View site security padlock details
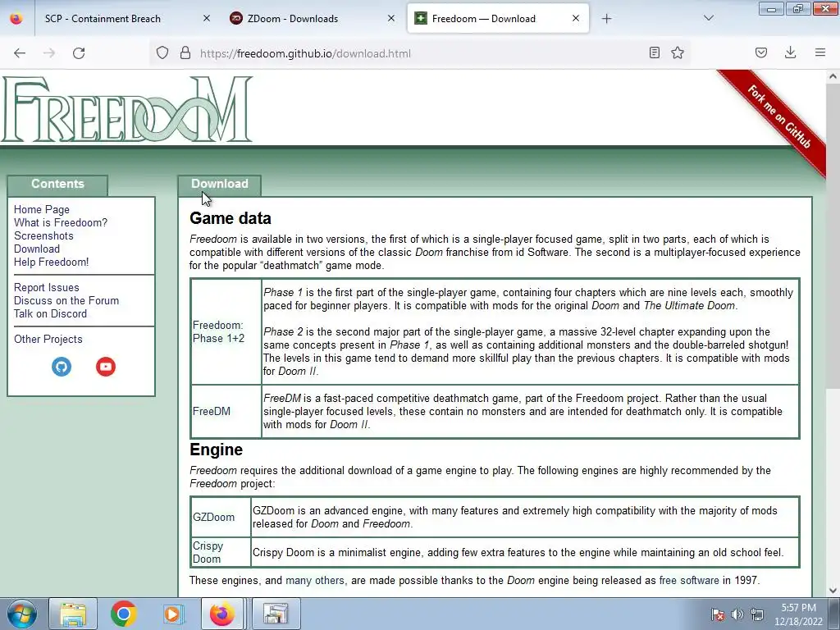Image resolution: width=840 pixels, height=630 pixels. pyautogui.click(x=185, y=53)
